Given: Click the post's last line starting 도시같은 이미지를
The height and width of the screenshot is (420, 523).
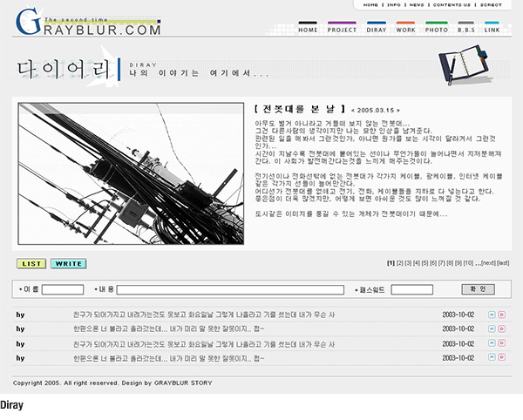Looking at the screenshot, I should [x=351, y=213].
